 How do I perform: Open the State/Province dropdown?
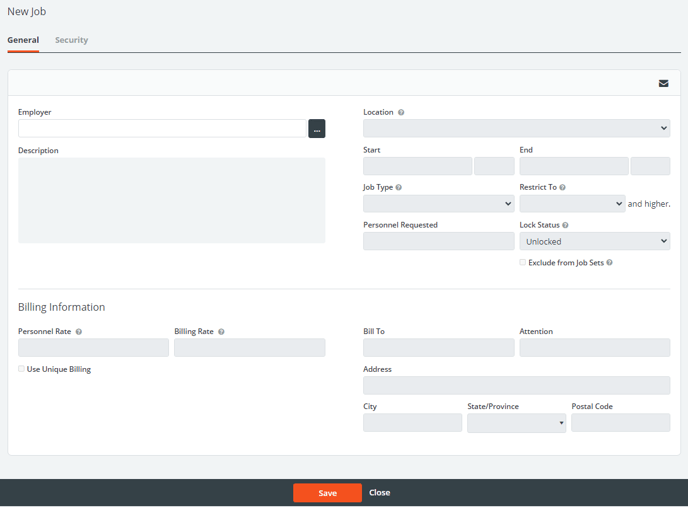pos(516,423)
